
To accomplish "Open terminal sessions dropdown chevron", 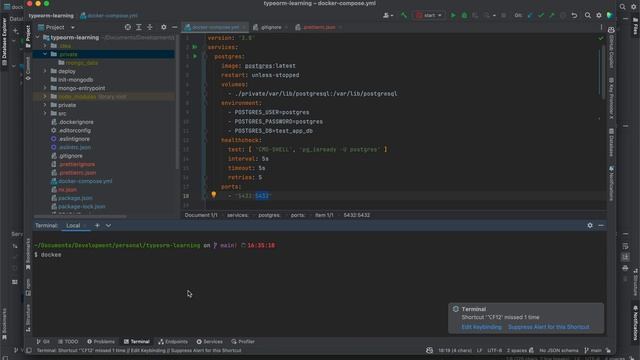I will tap(108, 225).
